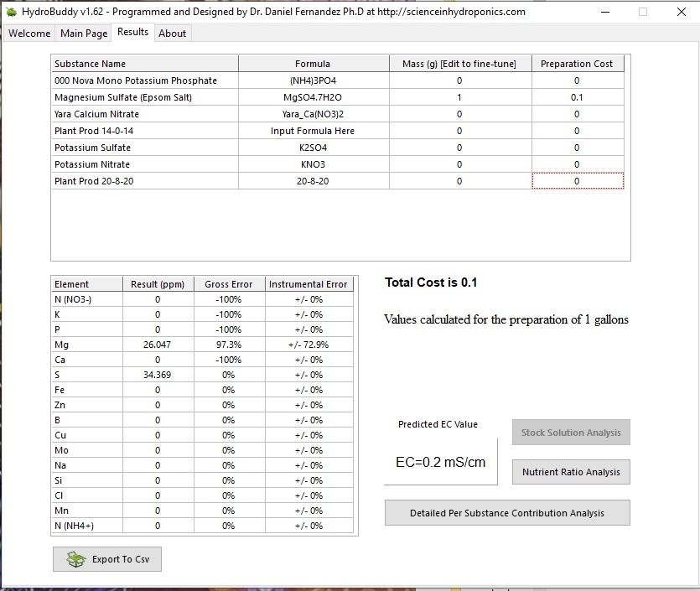
Task: Minimize the HydroBuddy window
Action: coord(605,12)
